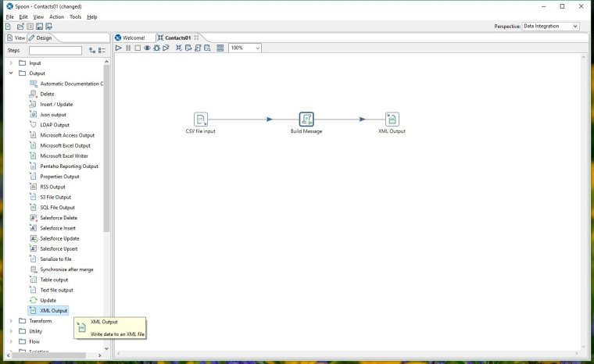Collapse the Output folder in steps tree
This screenshot has height=364, width=594.
(11, 73)
